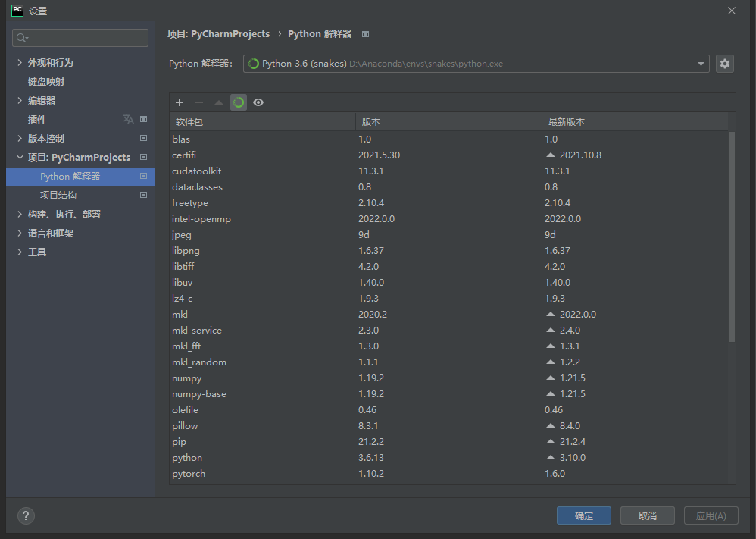The image size is (756, 539).
Task: Select the numpy-base package row
Action: coord(449,393)
